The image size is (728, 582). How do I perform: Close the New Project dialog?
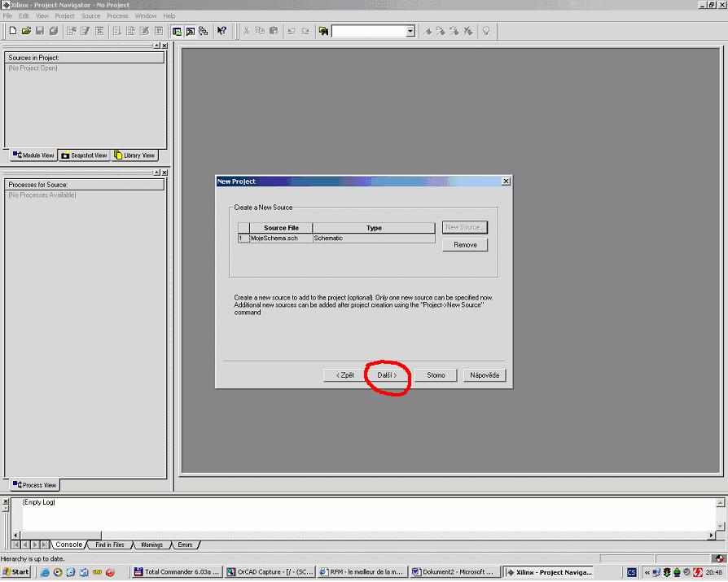click(506, 181)
